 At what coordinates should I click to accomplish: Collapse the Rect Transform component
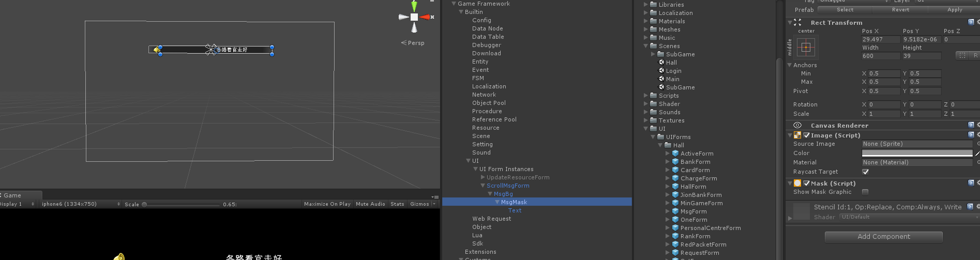[789, 22]
